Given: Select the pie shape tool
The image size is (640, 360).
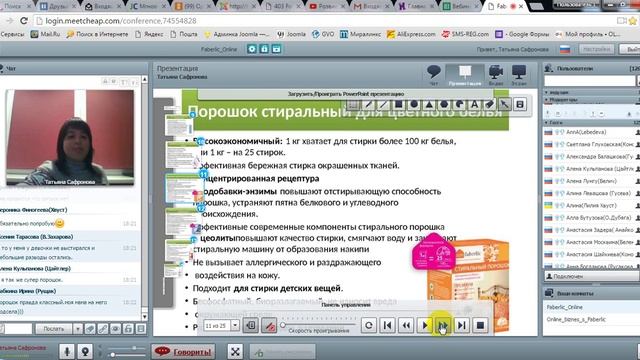Looking at the screenshot, I should [459, 104].
